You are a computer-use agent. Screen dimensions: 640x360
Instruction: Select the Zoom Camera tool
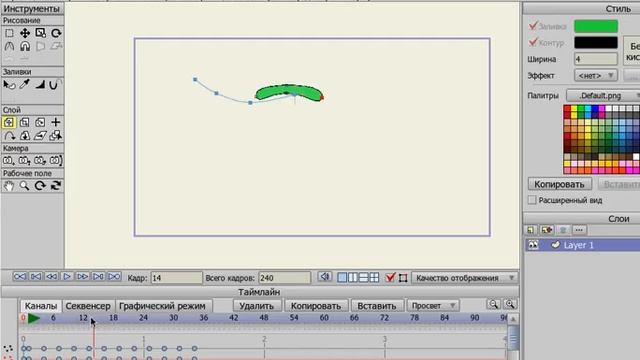tap(24, 160)
